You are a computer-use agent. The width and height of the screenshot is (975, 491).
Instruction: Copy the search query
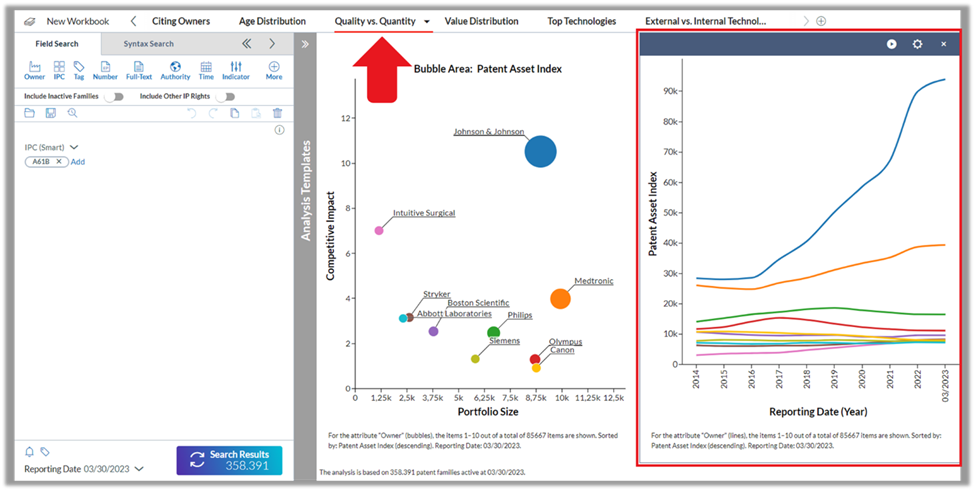tap(234, 113)
